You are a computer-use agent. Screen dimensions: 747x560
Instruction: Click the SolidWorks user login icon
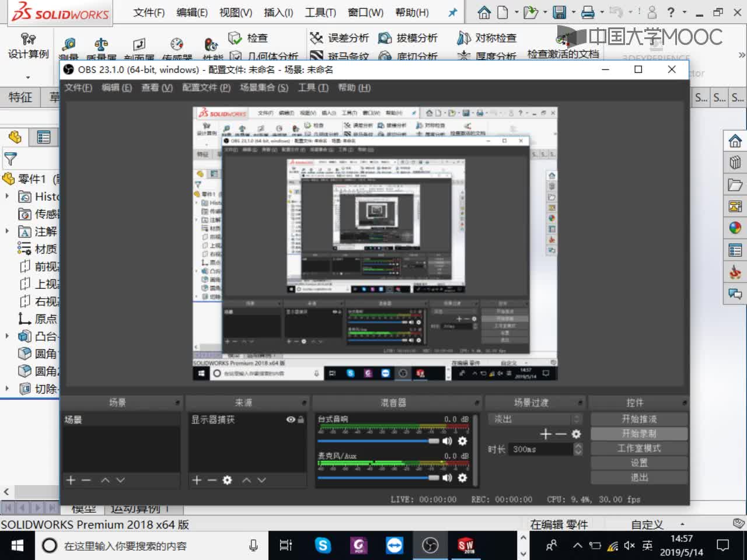pyautogui.click(x=652, y=12)
